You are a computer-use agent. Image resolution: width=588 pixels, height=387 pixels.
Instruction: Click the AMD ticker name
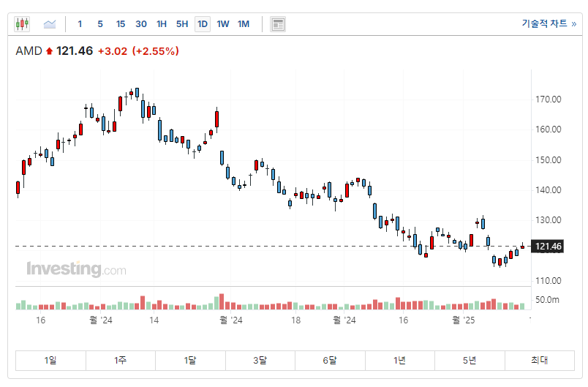29,51
